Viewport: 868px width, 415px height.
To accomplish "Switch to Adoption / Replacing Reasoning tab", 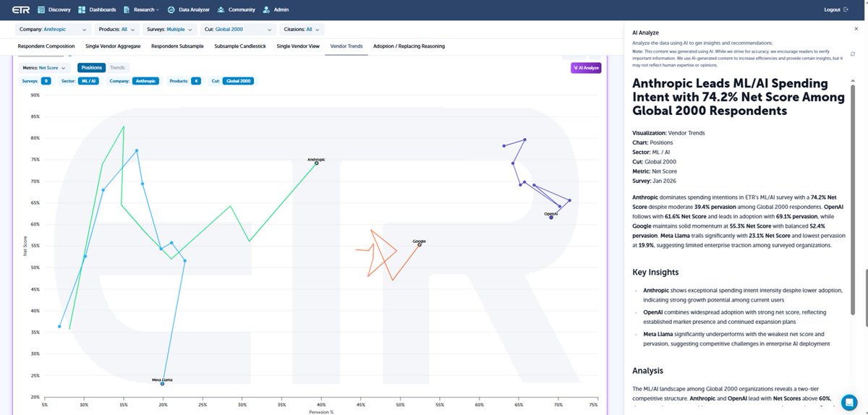I will point(409,46).
